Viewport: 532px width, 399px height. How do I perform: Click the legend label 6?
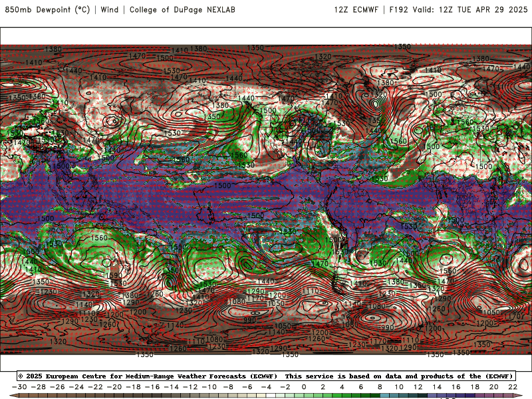coord(361,387)
